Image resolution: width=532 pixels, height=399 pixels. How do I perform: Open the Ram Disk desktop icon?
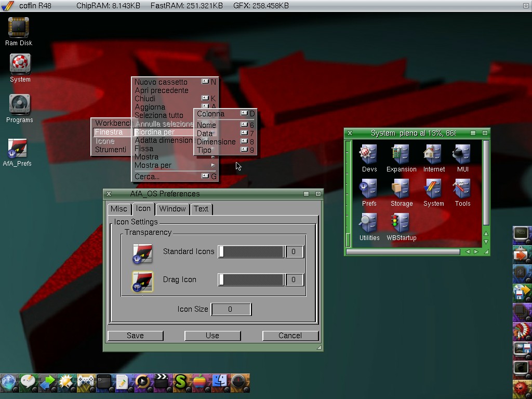19,28
